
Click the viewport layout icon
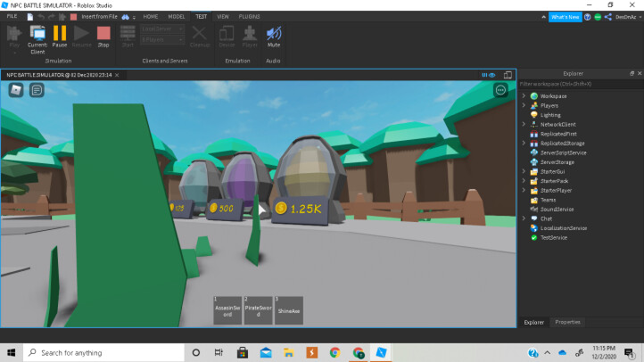pos(508,75)
